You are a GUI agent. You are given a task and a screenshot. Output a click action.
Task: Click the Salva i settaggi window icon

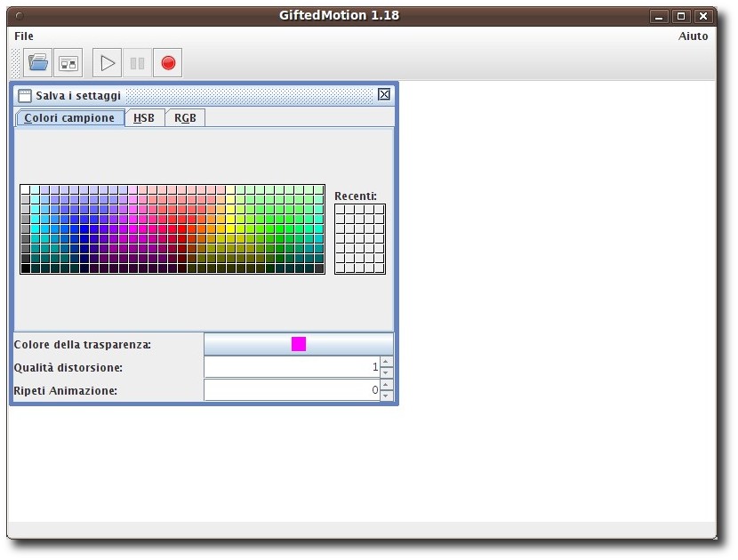tap(25, 96)
